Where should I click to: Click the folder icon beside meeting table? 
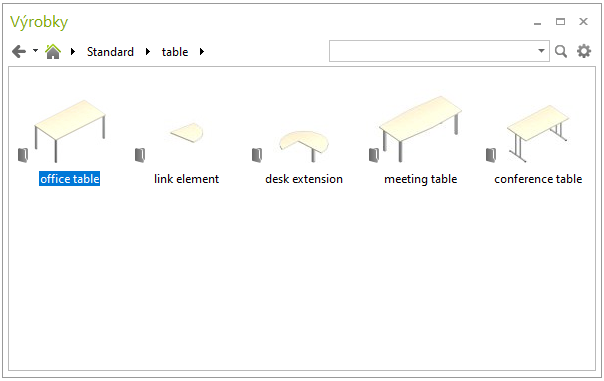374,155
